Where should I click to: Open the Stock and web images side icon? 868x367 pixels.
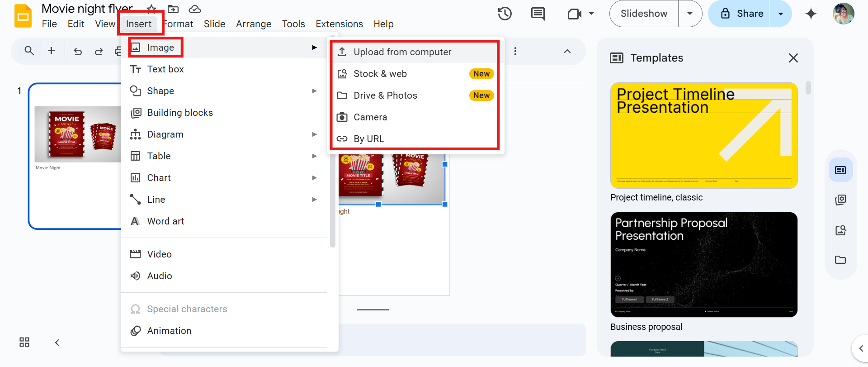[x=840, y=230]
